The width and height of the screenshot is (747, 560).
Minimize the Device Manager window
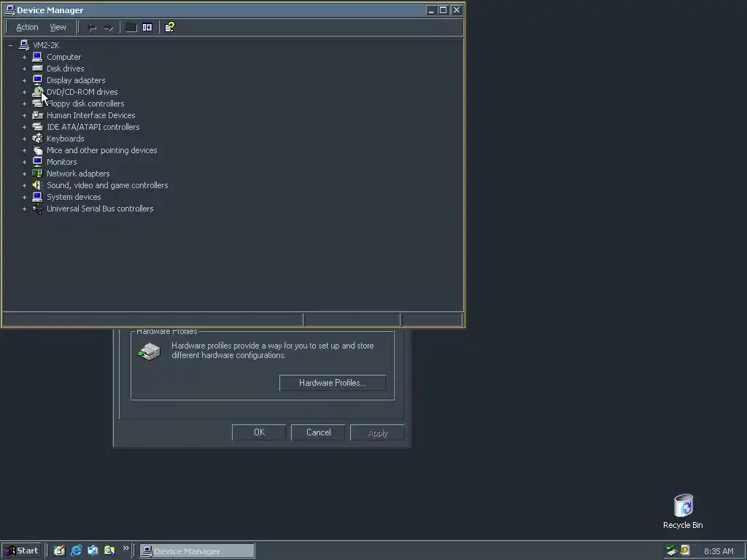point(430,10)
